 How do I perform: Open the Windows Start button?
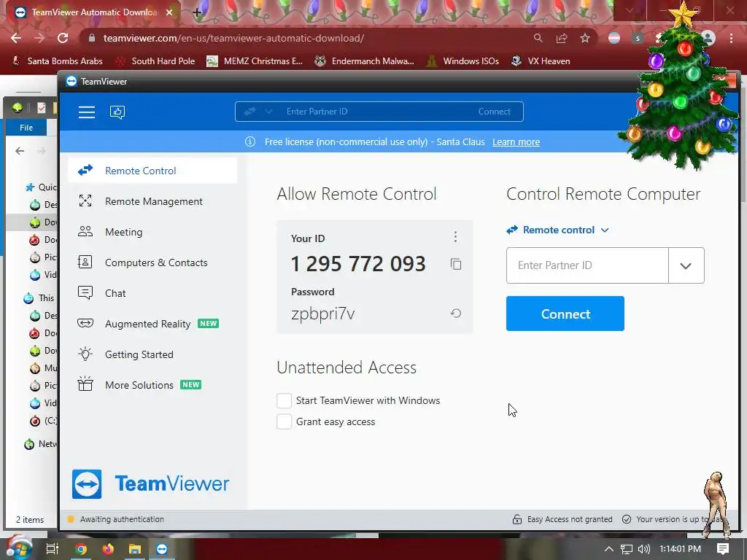tap(19, 548)
